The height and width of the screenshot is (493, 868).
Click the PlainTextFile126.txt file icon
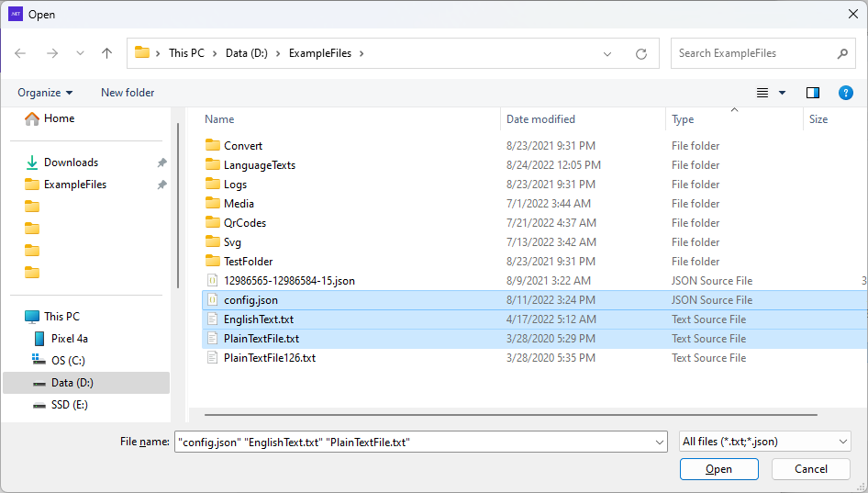coord(212,357)
